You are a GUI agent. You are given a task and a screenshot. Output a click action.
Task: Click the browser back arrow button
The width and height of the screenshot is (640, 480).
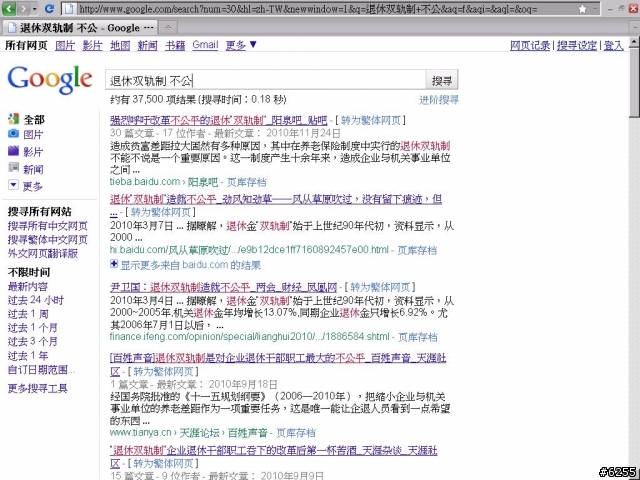pos(9,8)
